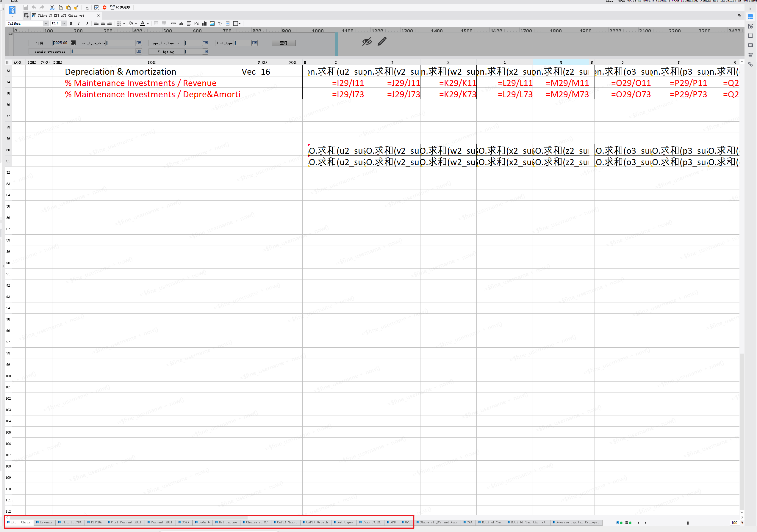Click the 经典浅灰 theme button

121,7
